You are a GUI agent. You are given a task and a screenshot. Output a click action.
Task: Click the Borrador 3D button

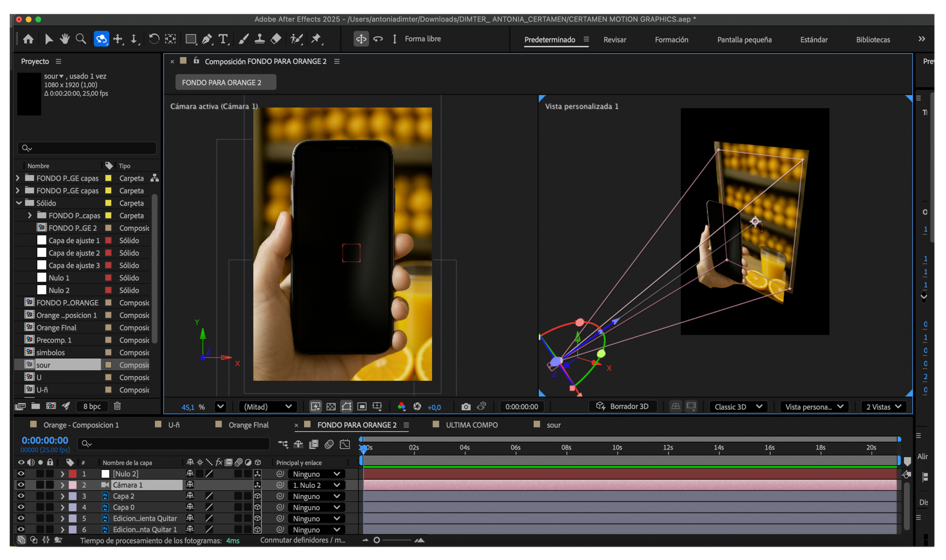[x=623, y=406]
